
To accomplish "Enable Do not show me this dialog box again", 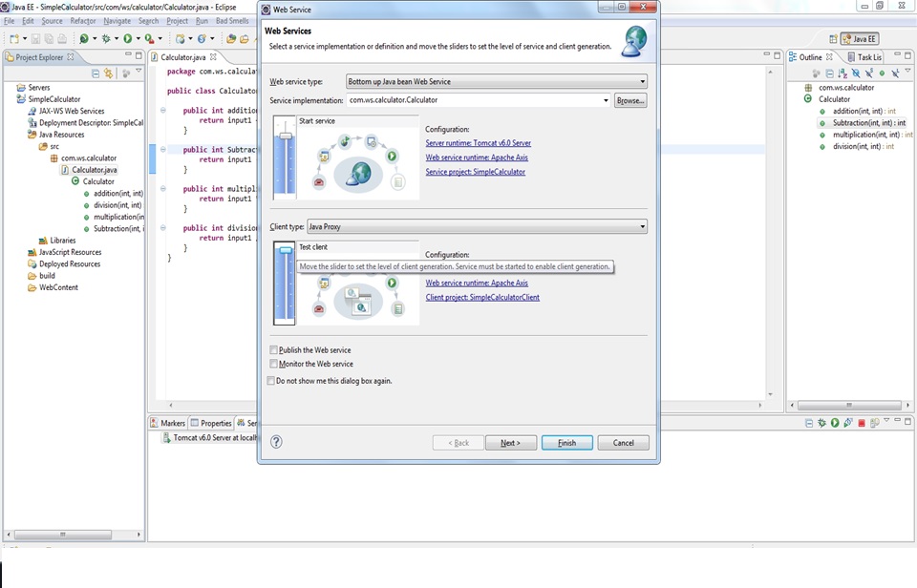I will [x=271, y=381].
